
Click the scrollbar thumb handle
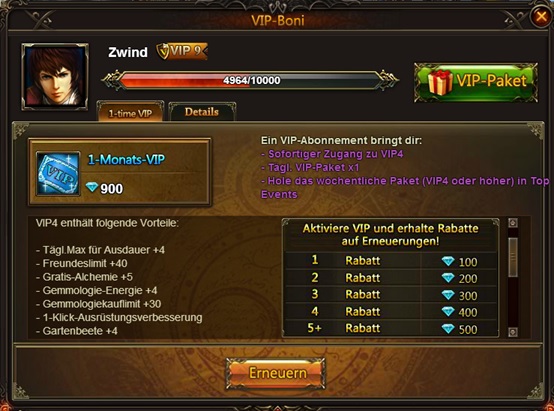pos(513,257)
